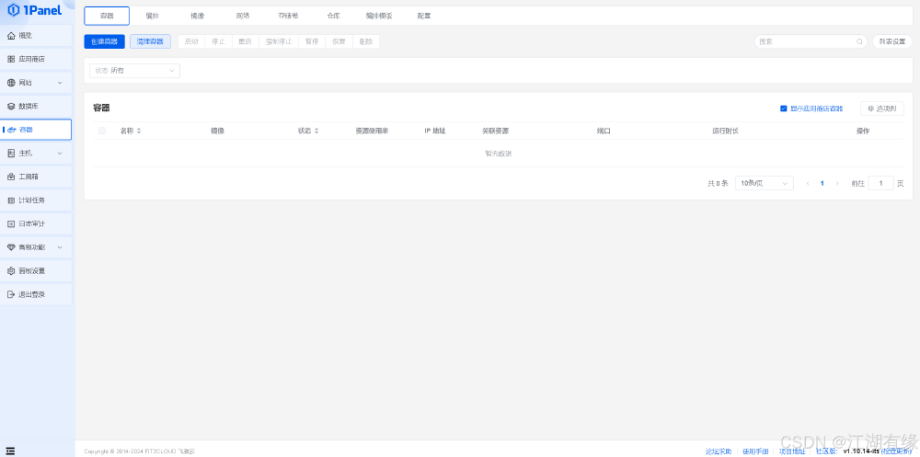Screen dimensions: 920x457
Task: Select page 1 in pagination
Action: 822,183
